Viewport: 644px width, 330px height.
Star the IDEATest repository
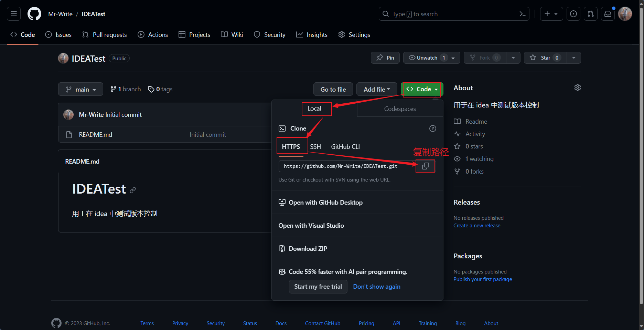(x=545, y=58)
